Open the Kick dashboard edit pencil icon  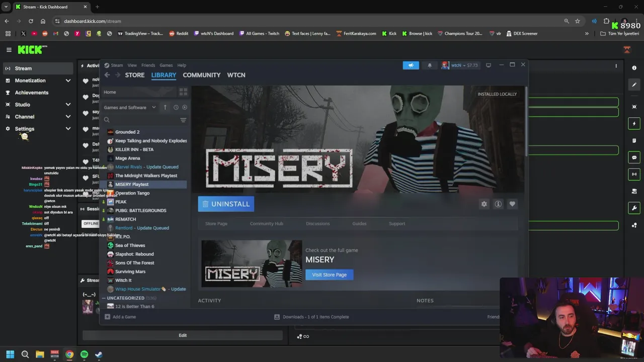coord(634,85)
